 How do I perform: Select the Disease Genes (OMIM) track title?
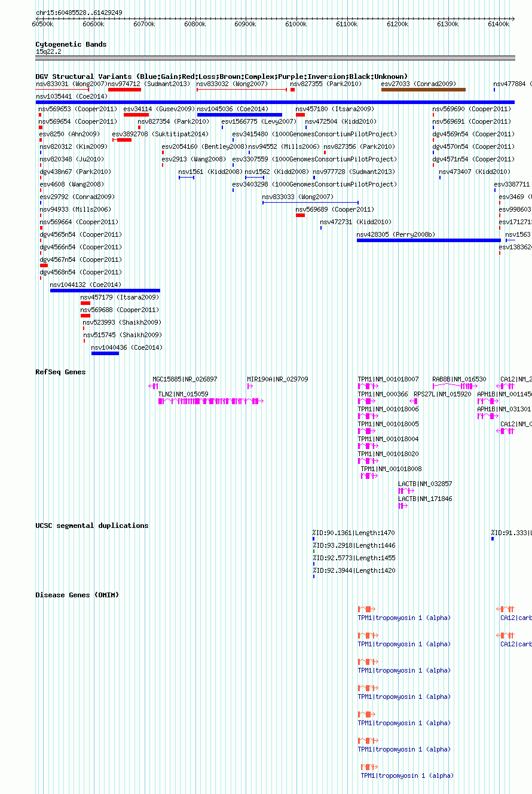[77, 595]
